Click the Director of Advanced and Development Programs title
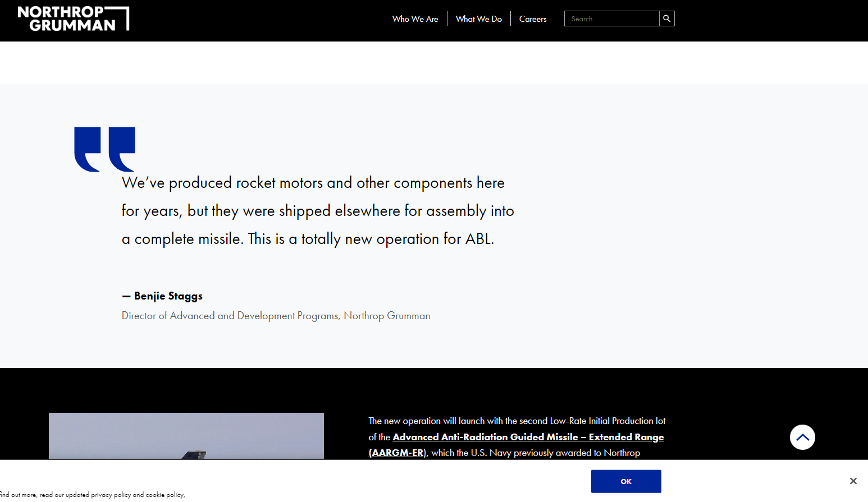 [276, 316]
